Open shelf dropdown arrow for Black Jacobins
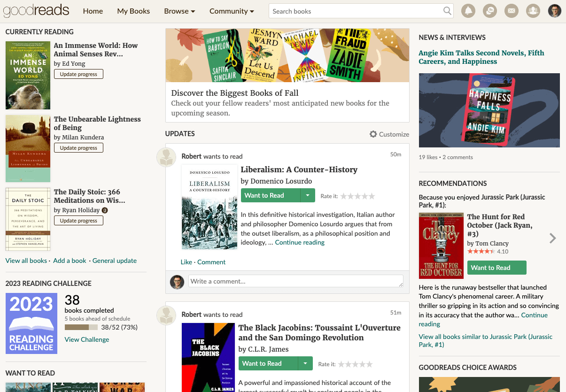The height and width of the screenshot is (392, 566). point(305,363)
